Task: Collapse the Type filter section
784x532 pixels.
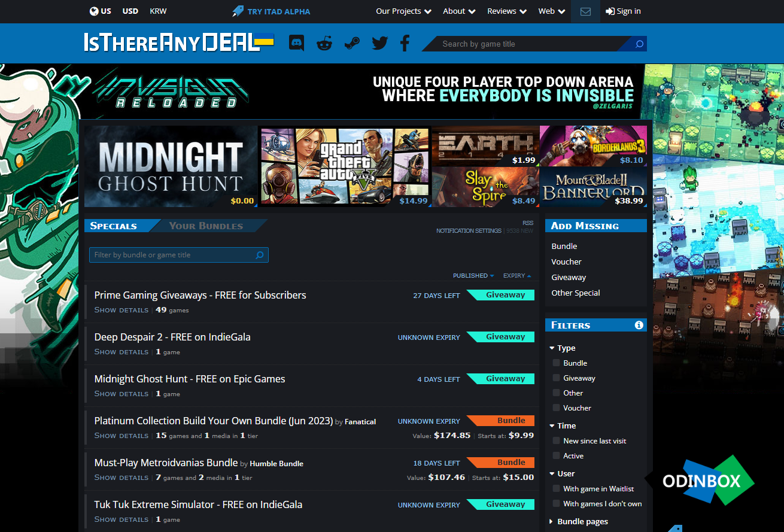Action: pos(563,348)
